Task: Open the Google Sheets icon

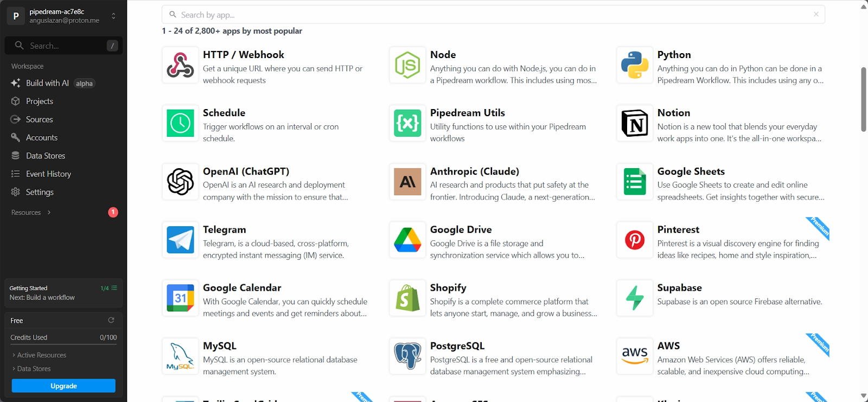Action: 635,182
